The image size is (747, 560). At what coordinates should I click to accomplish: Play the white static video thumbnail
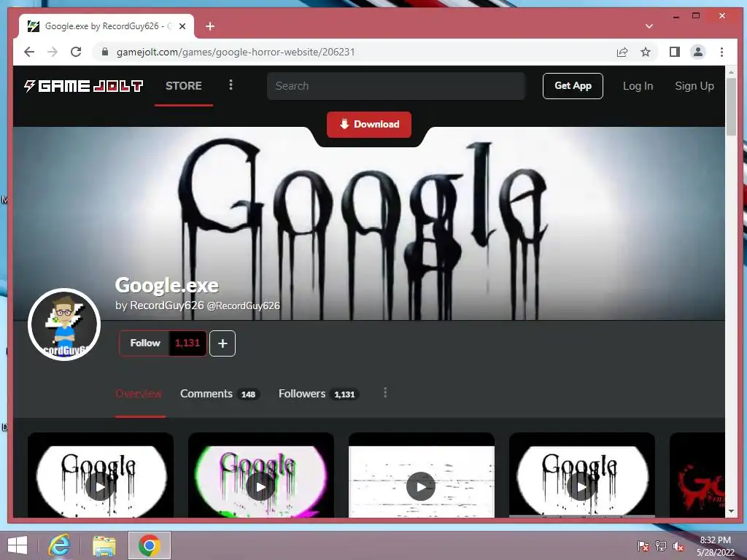(421, 486)
